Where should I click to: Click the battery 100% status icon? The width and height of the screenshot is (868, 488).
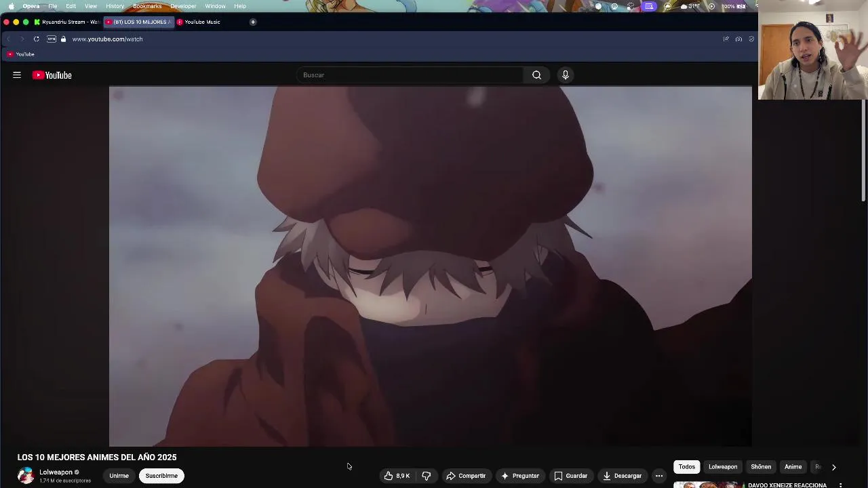(733, 6)
